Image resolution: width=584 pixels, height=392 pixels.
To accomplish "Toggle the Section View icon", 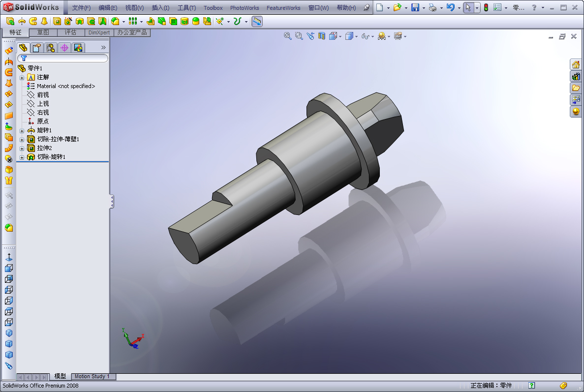I will tap(321, 36).
